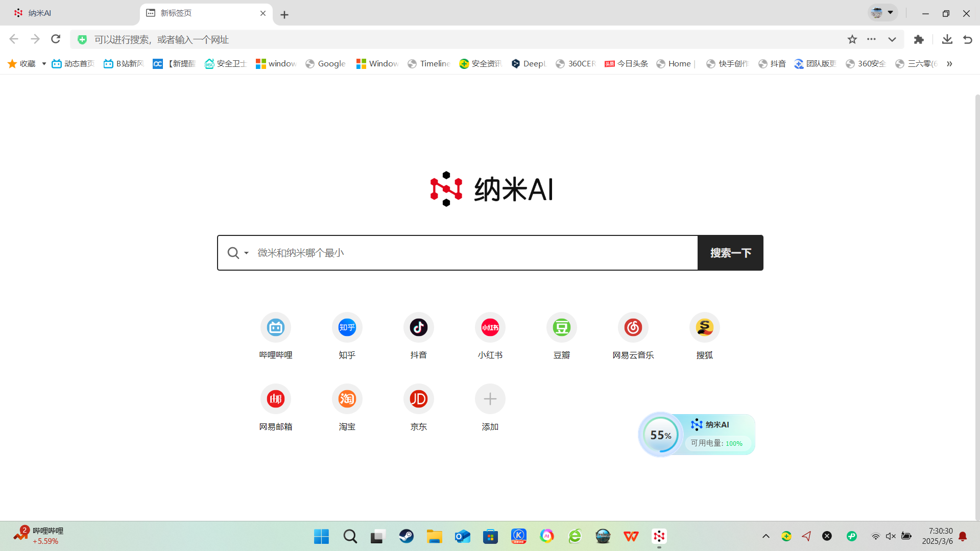Viewport: 980px width, 551px height.
Task: Expand the address bar dropdown chevron
Action: [x=892, y=39]
